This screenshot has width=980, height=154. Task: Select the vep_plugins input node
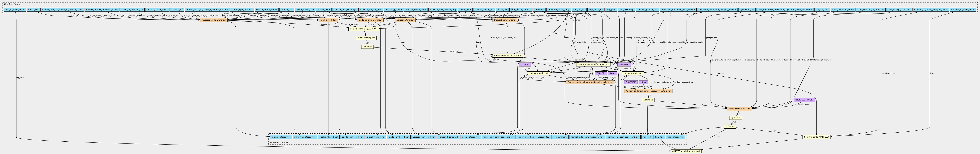point(579,9)
